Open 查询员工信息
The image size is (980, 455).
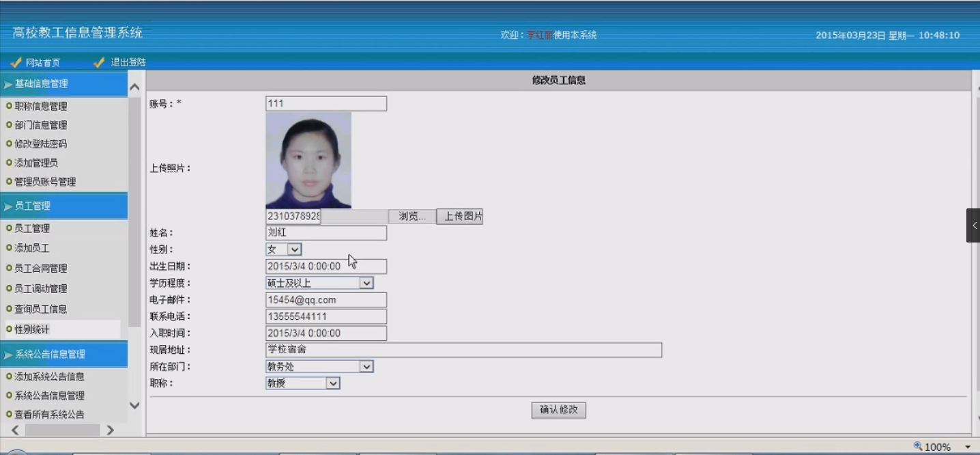point(41,309)
